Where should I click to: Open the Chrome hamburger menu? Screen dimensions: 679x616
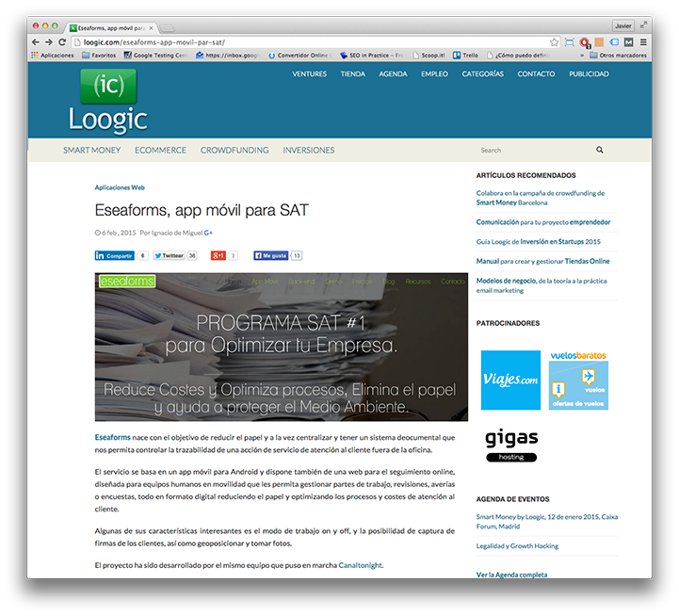click(x=643, y=42)
